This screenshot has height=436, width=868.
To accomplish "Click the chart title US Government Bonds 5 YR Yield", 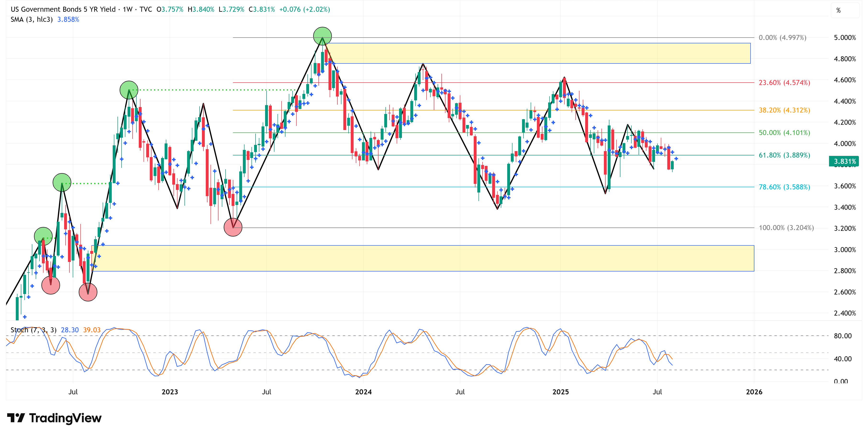I will (63, 9).
